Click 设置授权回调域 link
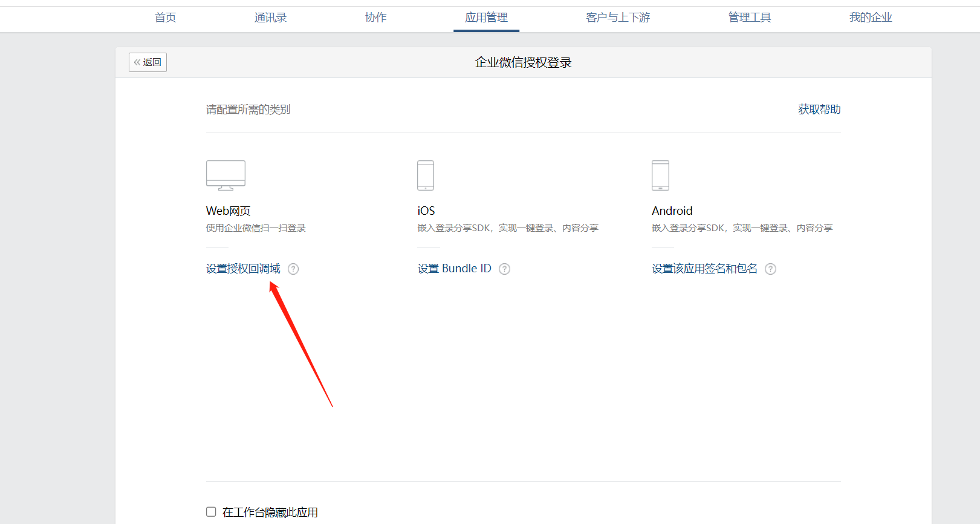 pyautogui.click(x=243, y=269)
